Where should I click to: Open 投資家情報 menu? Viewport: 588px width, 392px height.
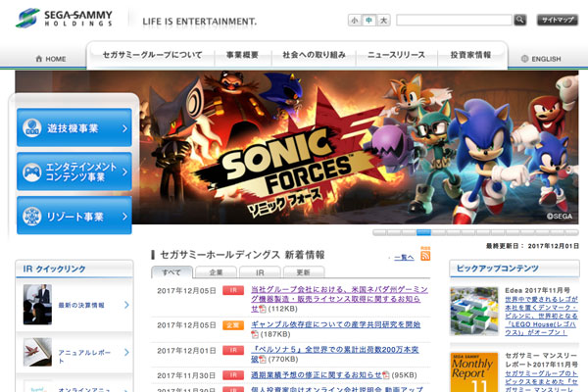tap(471, 55)
